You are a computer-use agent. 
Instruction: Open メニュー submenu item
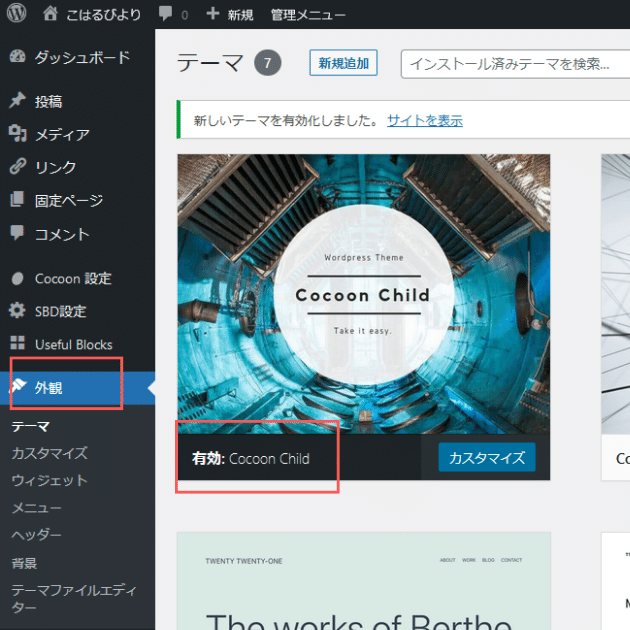click(37, 508)
